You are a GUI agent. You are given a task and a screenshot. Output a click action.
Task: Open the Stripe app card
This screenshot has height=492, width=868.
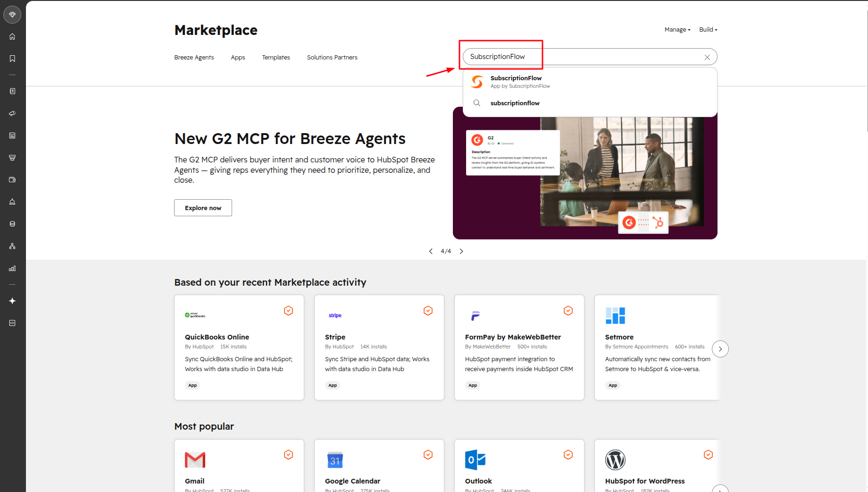point(379,348)
